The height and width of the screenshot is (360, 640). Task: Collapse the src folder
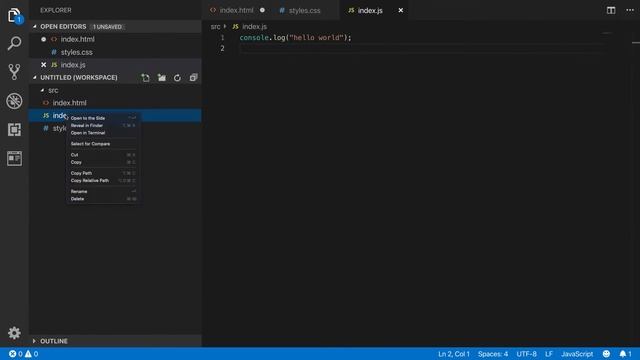coord(42,90)
